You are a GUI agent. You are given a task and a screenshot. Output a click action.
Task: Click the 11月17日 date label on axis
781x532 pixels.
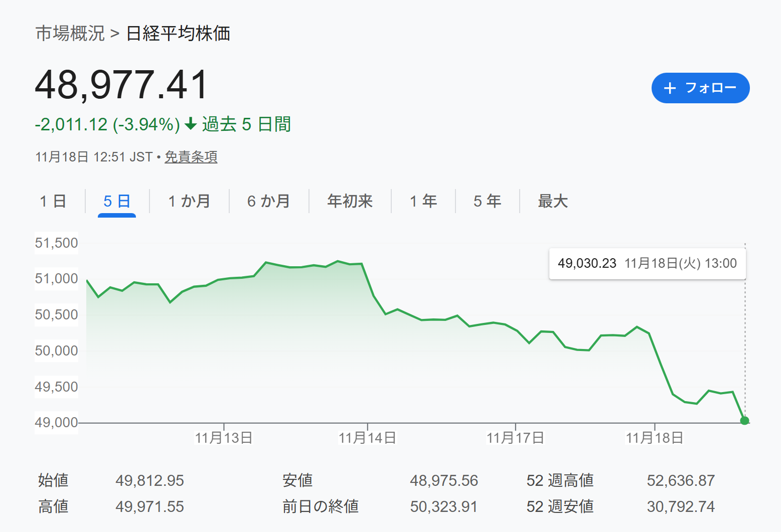(515, 438)
